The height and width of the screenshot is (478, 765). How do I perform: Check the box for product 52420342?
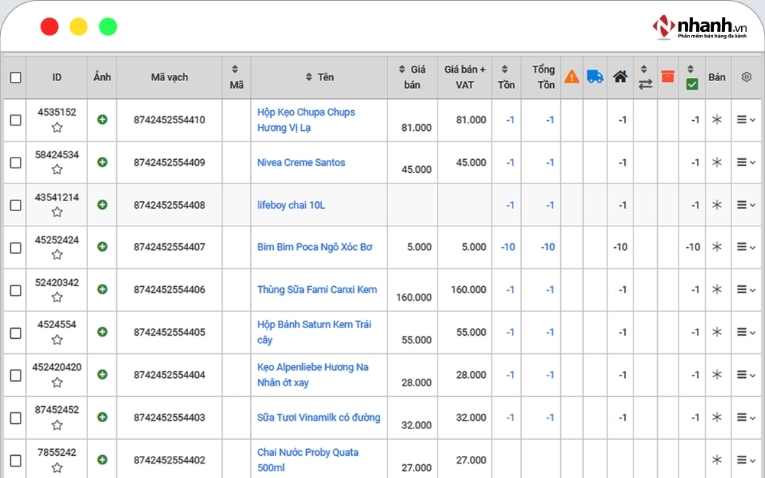coord(16,290)
